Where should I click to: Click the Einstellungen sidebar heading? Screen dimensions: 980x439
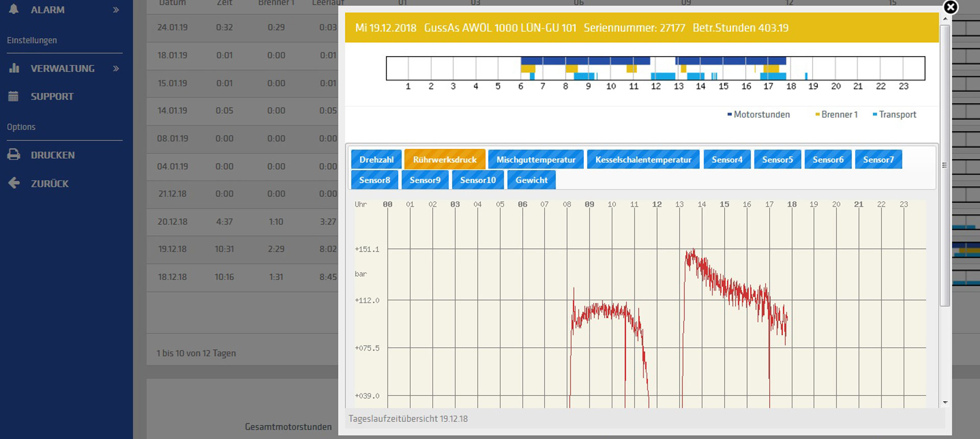pyautogui.click(x=32, y=40)
